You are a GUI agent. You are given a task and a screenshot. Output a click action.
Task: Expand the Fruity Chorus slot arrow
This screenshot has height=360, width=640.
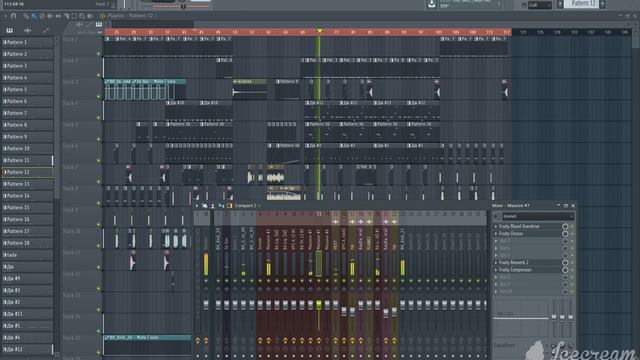[496, 234]
